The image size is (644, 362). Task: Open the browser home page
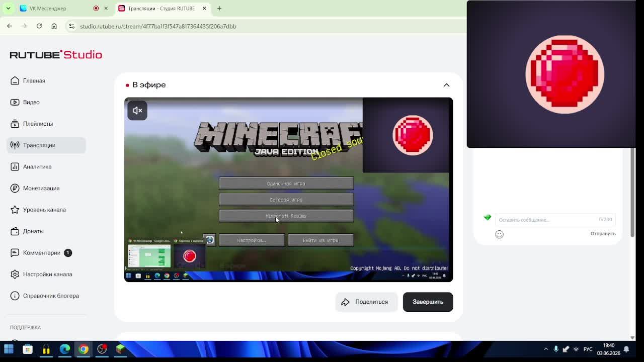point(54,26)
